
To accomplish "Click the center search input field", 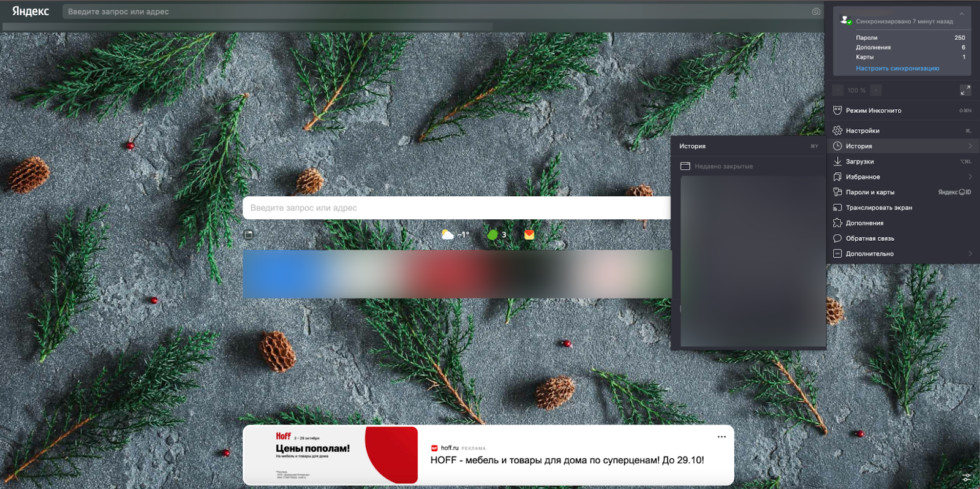I will point(456,208).
